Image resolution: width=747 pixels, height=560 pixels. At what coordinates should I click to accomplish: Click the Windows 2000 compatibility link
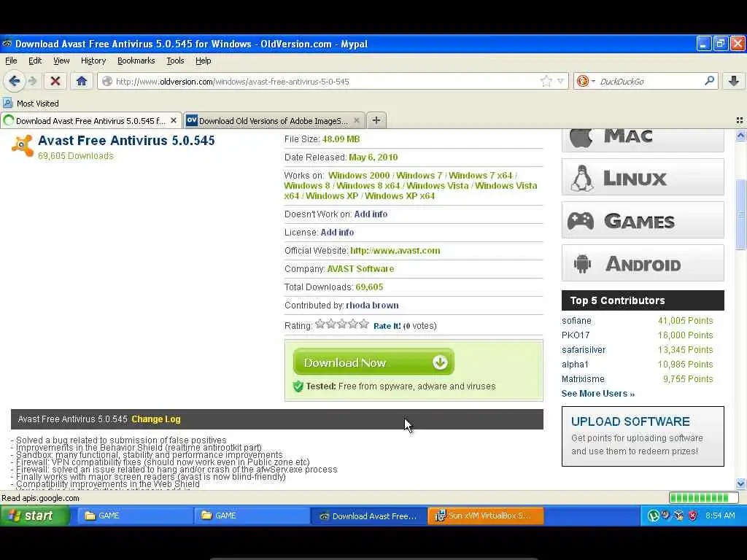pos(359,175)
